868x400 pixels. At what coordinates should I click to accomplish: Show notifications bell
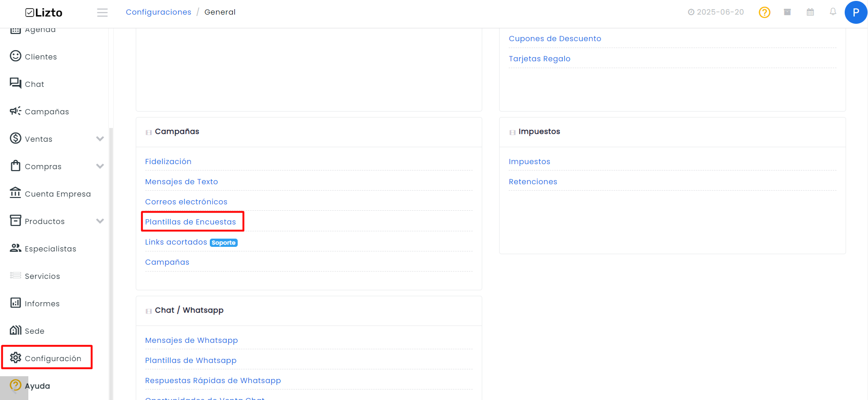pos(833,12)
